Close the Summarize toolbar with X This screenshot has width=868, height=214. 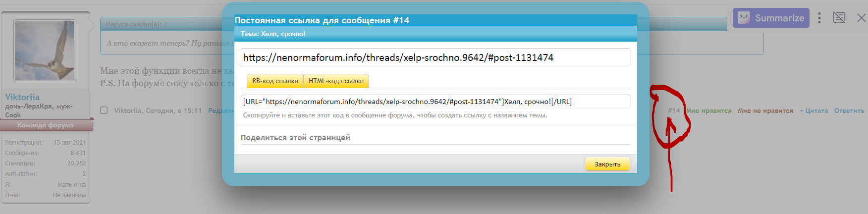pyautogui.click(x=862, y=18)
